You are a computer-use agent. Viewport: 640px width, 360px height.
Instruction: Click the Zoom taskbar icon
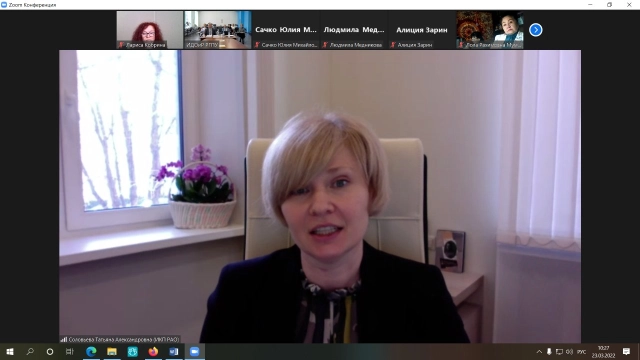[x=195, y=351]
